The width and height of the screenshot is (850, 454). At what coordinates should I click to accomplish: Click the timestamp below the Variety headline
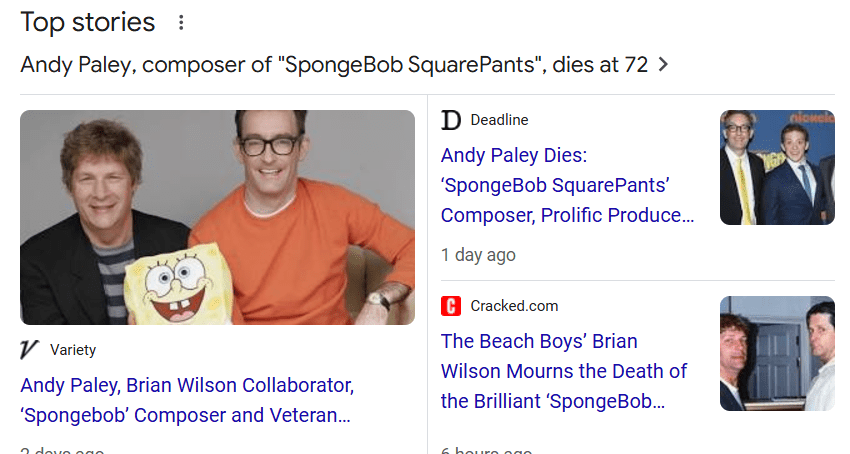point(62,449)
